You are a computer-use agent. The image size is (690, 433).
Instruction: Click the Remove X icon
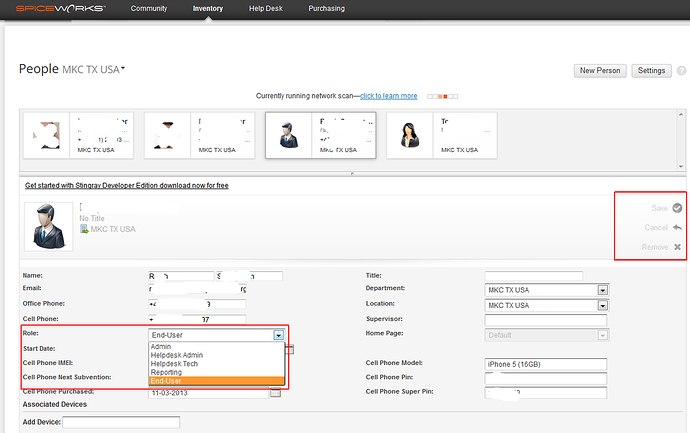point(678,247)
